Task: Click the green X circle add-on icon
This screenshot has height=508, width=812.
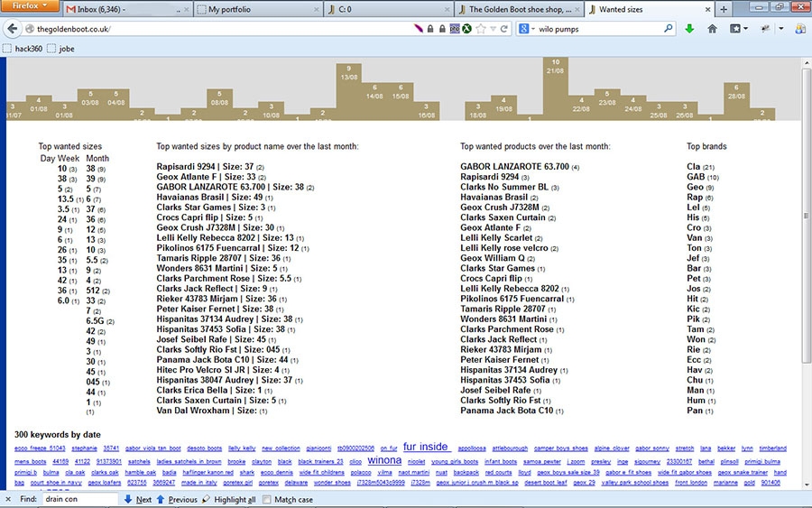Action: click(466, 29)
